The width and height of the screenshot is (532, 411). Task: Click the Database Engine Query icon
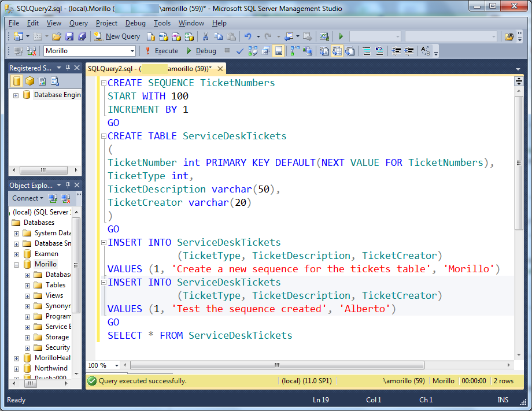point(151,36)
